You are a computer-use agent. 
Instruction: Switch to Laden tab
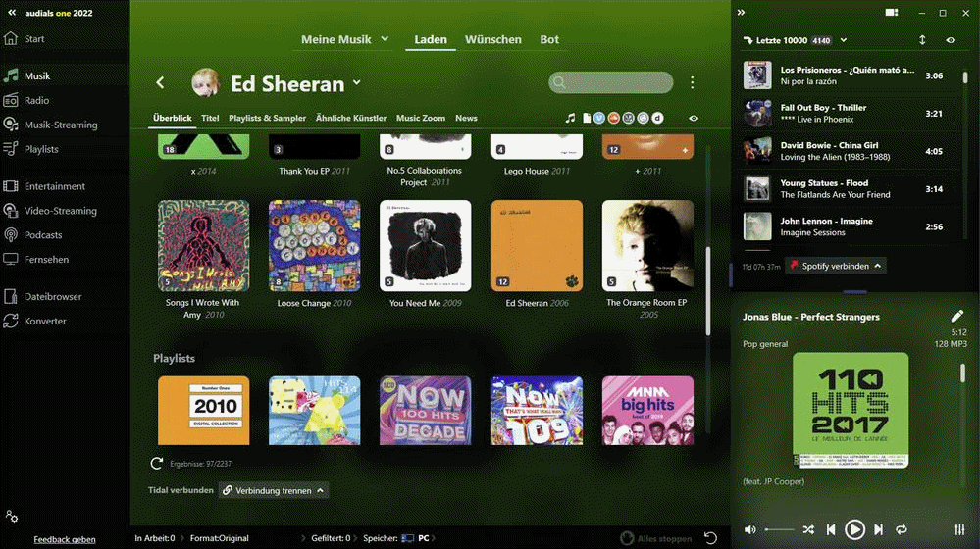pyautogui.click(x=431, y=39)
